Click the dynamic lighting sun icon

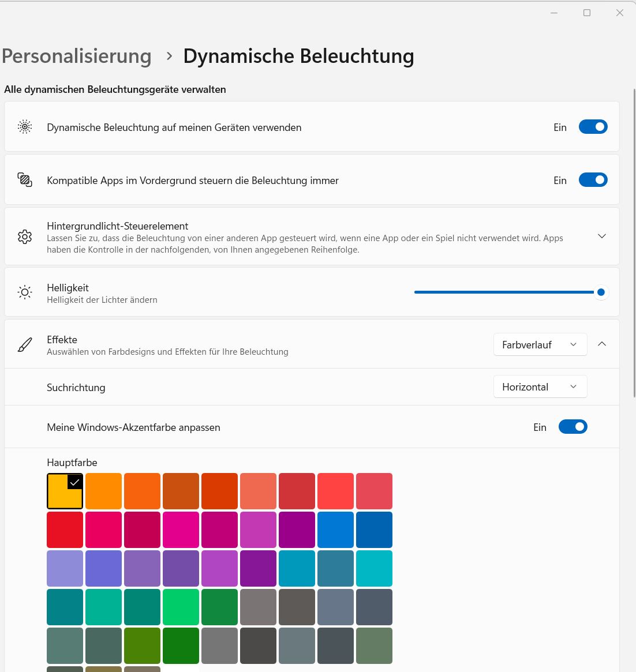[25, 127]
